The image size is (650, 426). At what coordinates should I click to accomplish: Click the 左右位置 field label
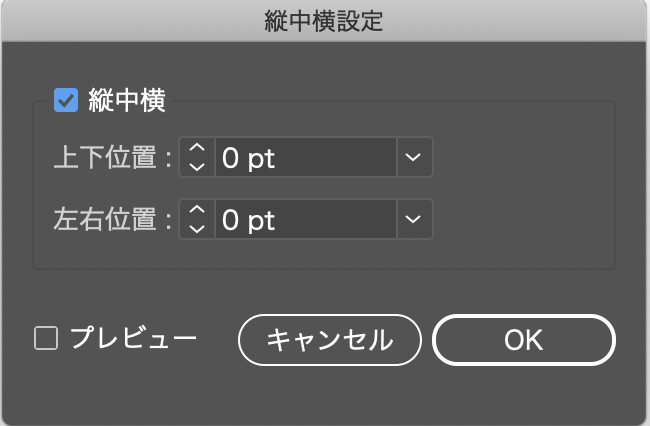112,219
